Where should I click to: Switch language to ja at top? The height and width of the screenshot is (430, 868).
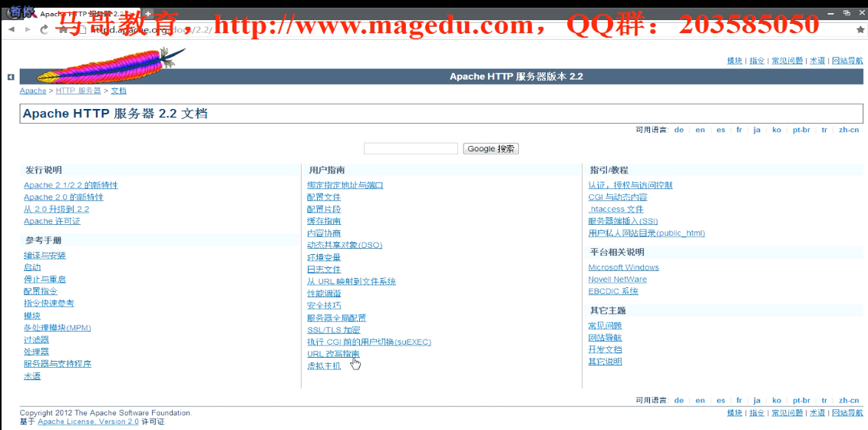[x=757, y=130]
